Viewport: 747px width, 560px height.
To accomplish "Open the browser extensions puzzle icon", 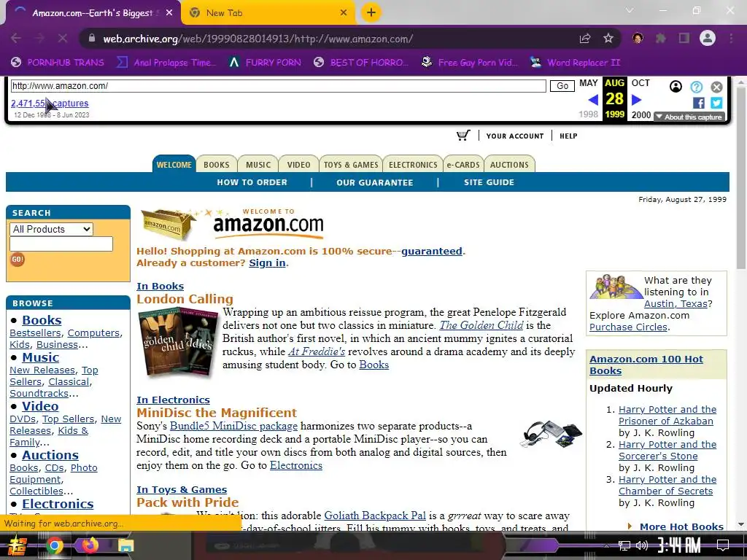I will point(661,38).
